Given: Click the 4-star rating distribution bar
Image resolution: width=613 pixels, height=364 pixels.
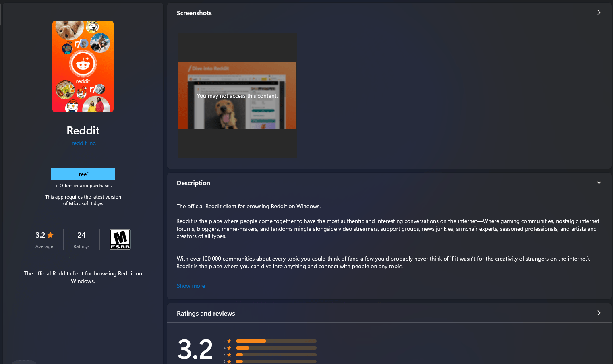Looking at the screenshot, I should (x=275, y=347).
